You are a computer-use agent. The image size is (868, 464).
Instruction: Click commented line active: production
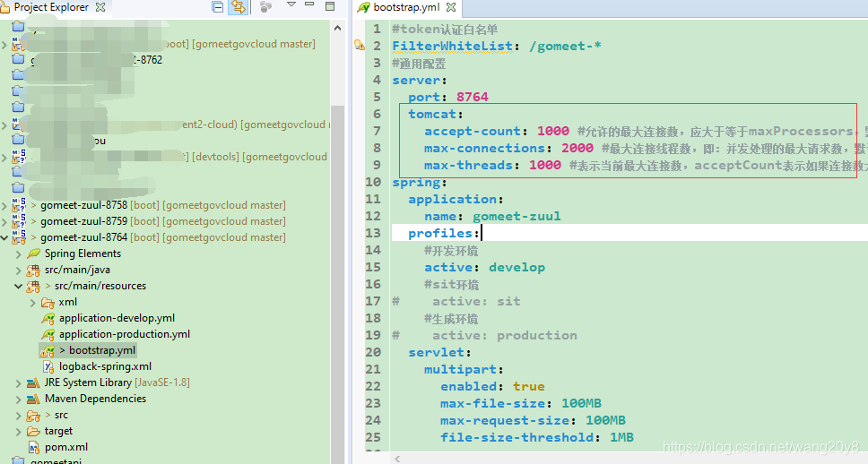tap(504, 336)
